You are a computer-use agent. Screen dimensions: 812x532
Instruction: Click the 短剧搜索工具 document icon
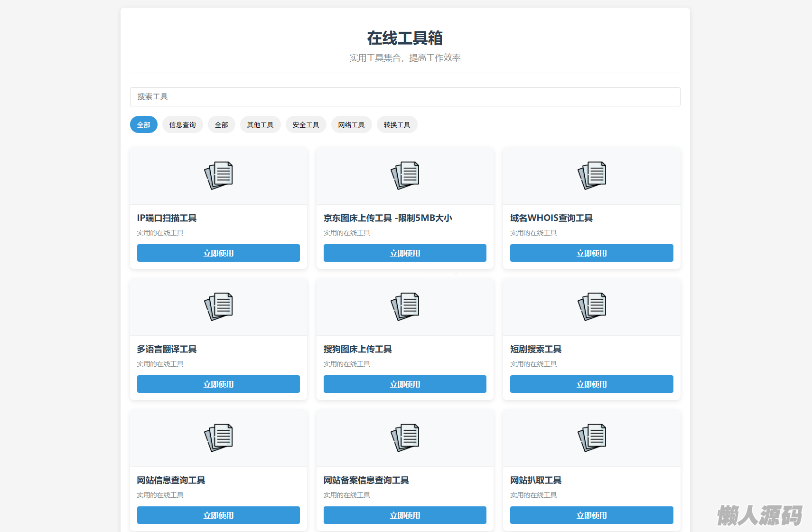pos(591,306)
